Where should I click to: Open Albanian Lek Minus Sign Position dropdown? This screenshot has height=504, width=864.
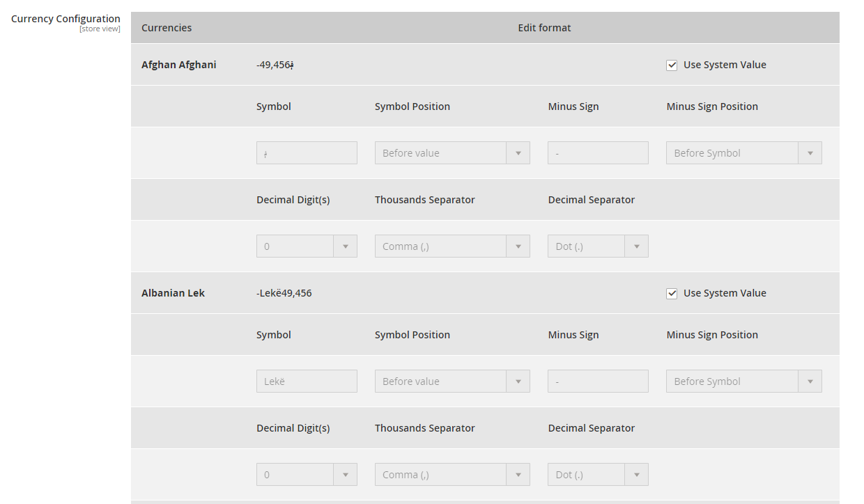tap(743, 381)
